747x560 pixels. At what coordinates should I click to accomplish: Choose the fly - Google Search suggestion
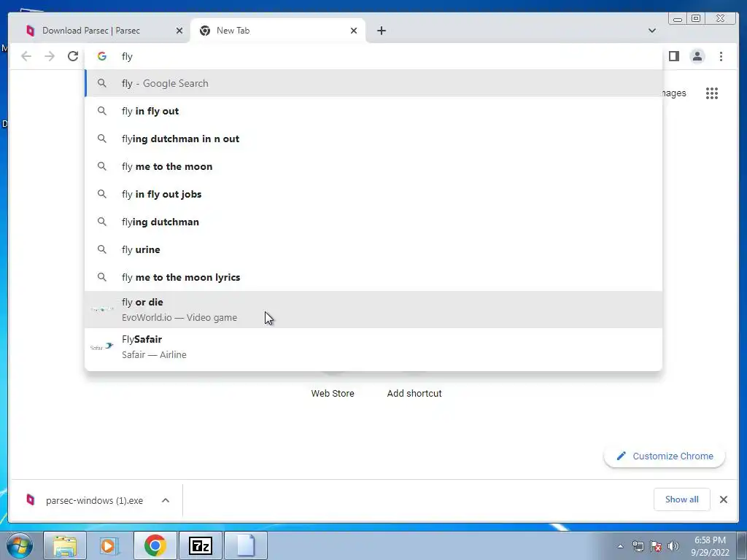coord(373,83)
